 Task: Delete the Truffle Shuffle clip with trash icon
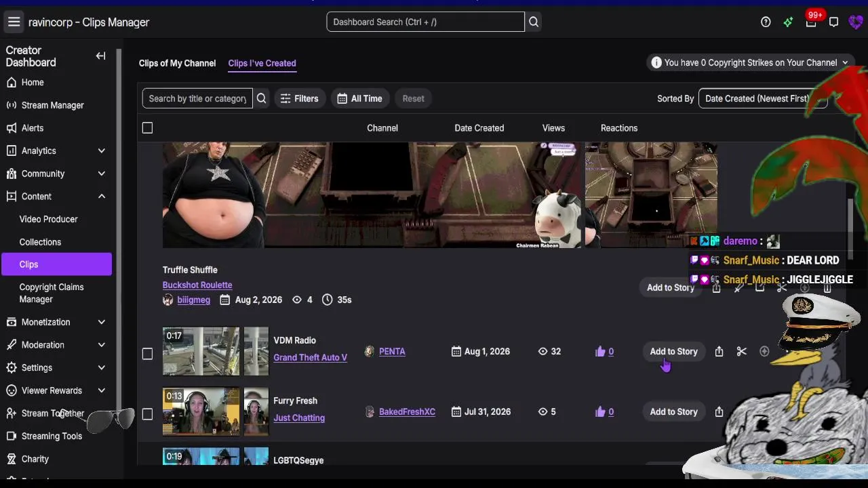[827, 287]
